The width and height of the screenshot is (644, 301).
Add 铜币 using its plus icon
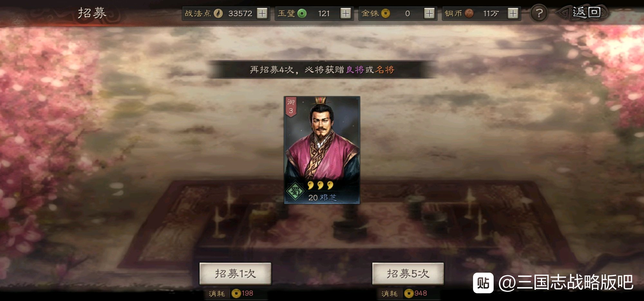[513, 14]
